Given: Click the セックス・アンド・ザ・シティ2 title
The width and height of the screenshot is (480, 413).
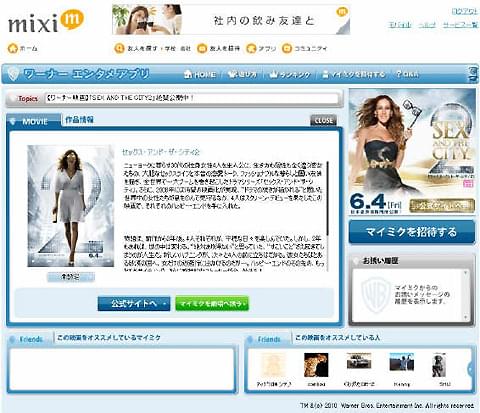Looking at the screenshot, I should pyautogui.click(x=161, y=152).
